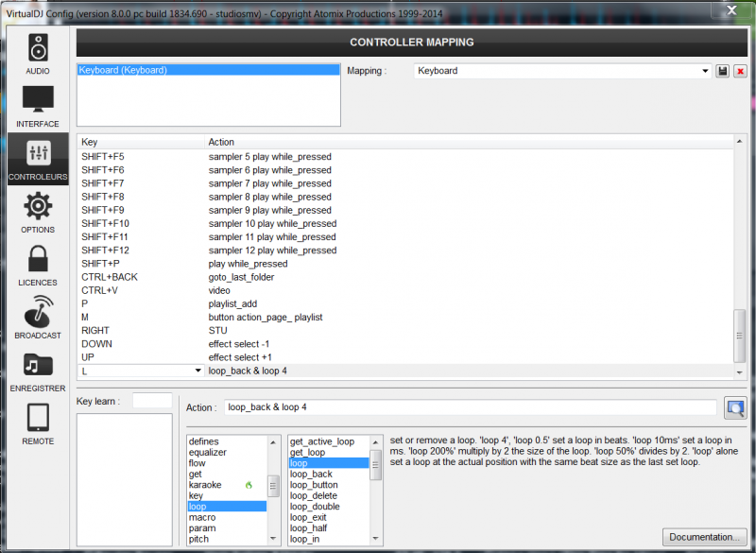The width and height of the screenshot is (756, 553).
Task: Save the mapping with floppy disk icon
Action: point(723,71)
